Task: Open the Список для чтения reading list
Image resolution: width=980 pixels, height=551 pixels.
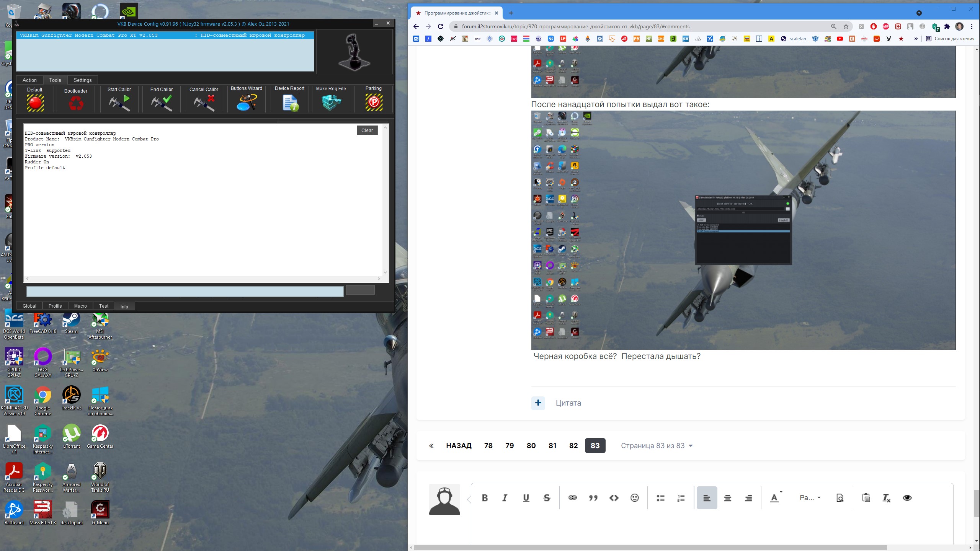Action: (950, 39)
